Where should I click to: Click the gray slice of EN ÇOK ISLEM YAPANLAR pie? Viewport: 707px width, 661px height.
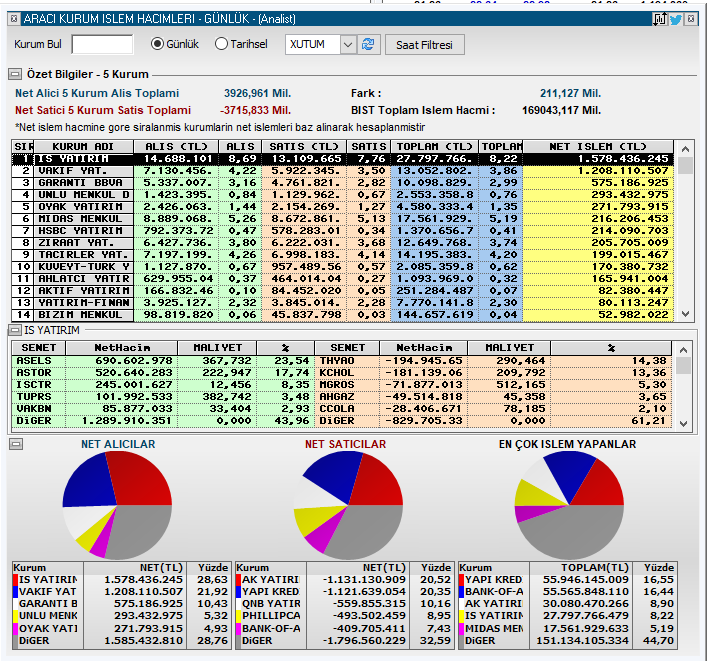(573, 534)
